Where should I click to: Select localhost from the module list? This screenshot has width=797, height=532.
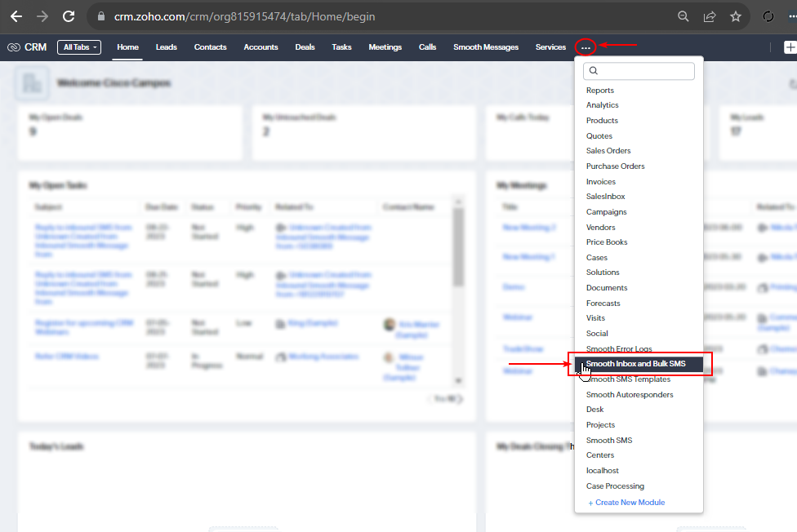[x=603, y=471]
